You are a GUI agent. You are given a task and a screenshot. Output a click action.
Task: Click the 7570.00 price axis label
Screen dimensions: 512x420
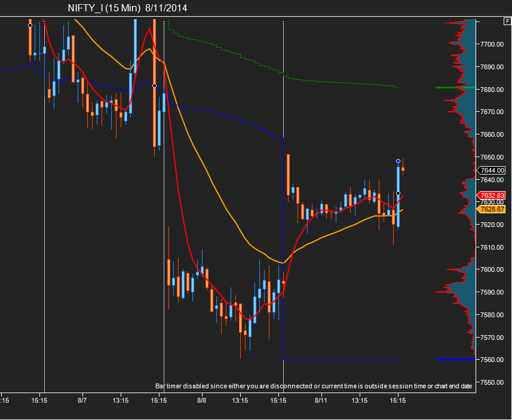click(492, 338)
